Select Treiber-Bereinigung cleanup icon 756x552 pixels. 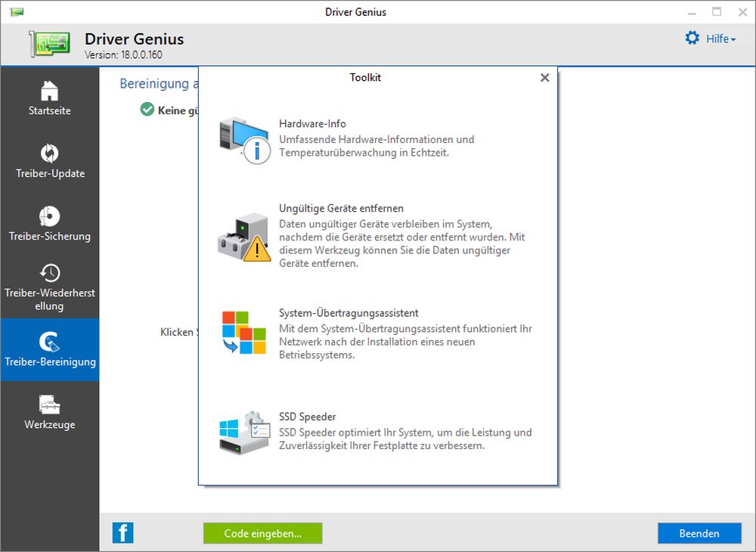(49, 342)
